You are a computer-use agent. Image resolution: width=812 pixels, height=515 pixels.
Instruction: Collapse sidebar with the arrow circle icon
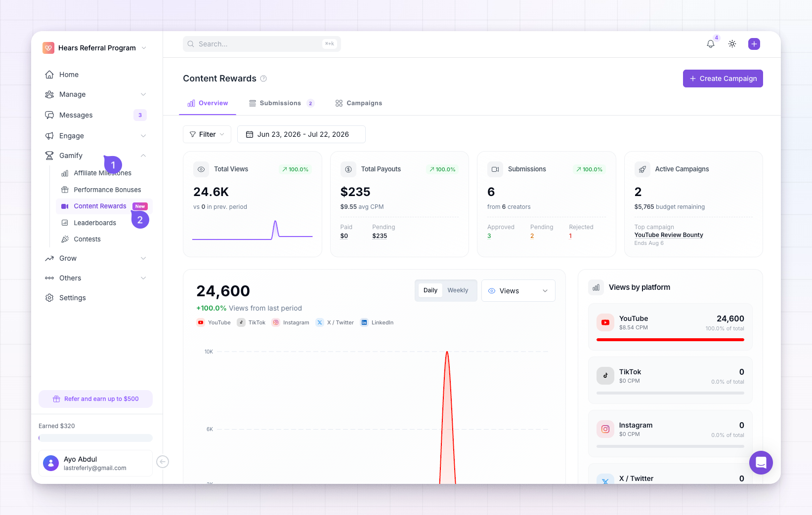(x=163, y=461)
